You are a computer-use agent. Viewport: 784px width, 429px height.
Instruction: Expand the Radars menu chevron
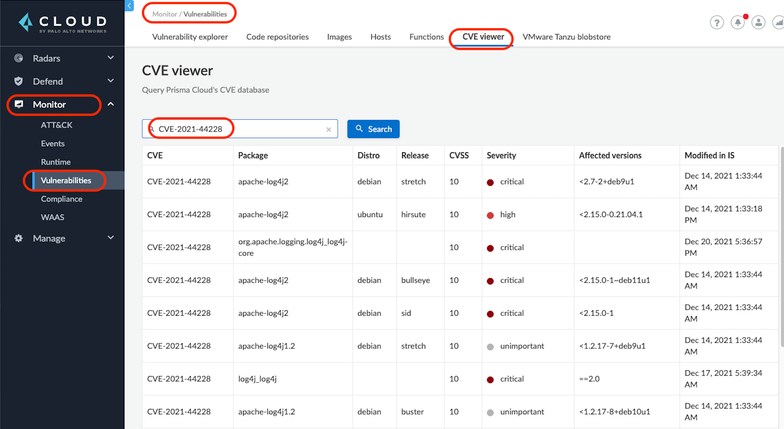(x=110, y=58)
